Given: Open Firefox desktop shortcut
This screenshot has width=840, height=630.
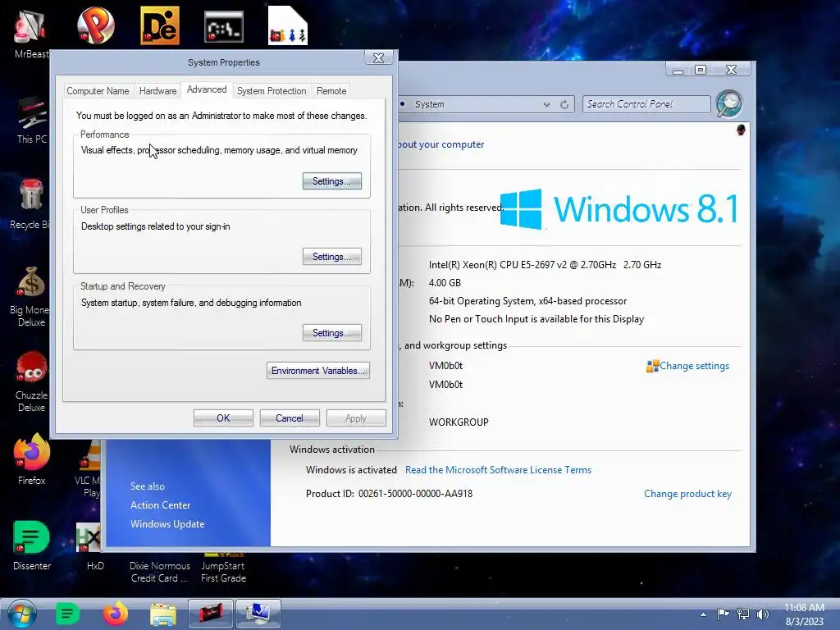Looking at the screenshot, I should (32, 459).
